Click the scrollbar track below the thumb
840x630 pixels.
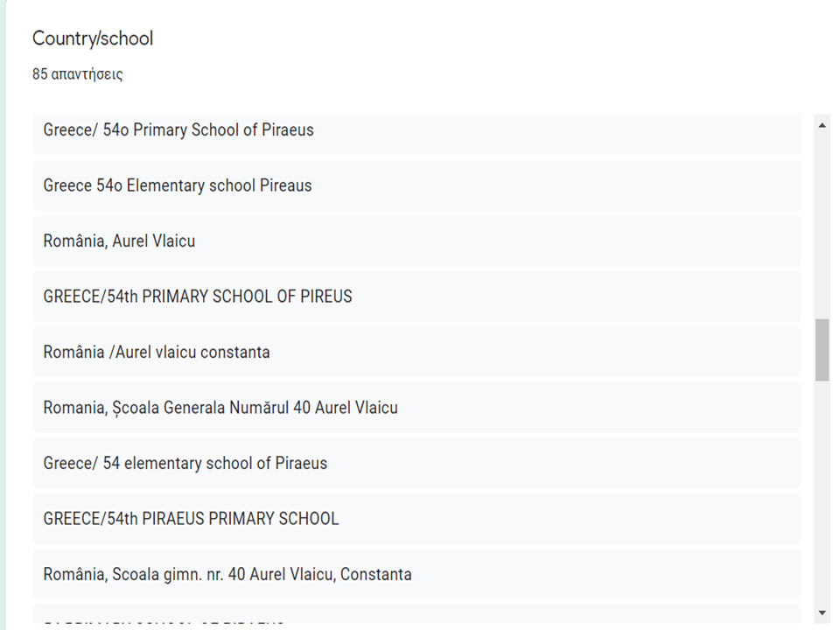pos(822,490)
